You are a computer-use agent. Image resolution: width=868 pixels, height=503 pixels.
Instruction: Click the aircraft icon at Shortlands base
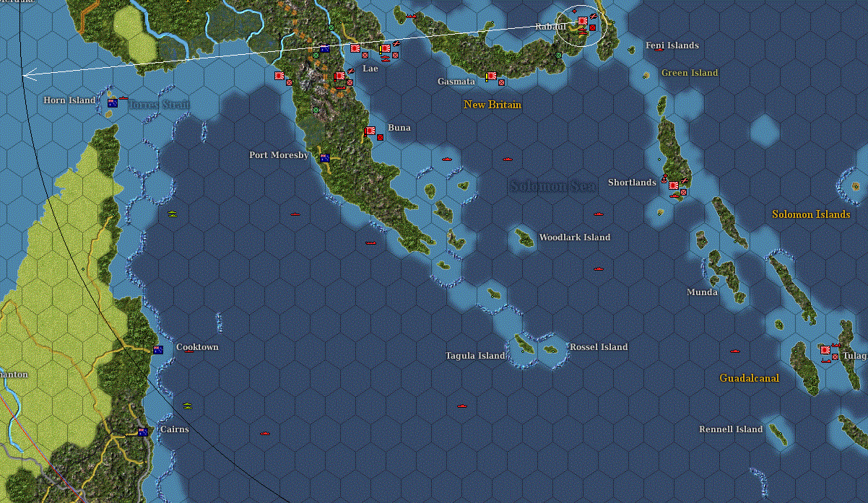[x=684, y=180]
